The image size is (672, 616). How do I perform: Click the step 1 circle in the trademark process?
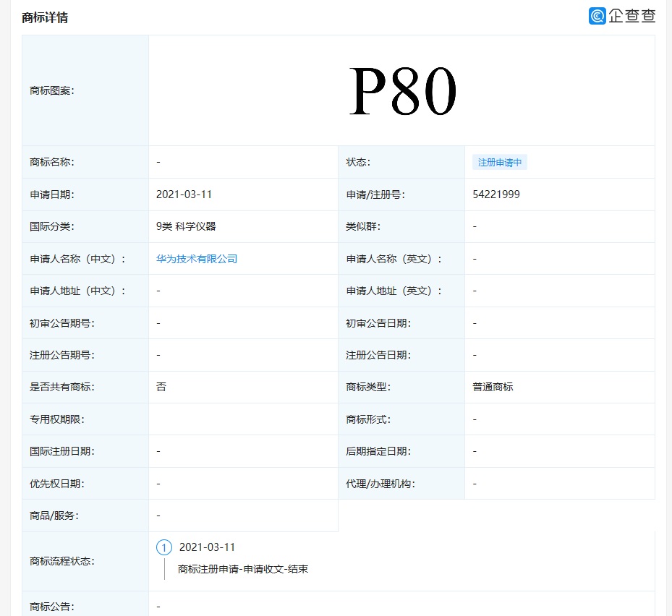(164, 547)
